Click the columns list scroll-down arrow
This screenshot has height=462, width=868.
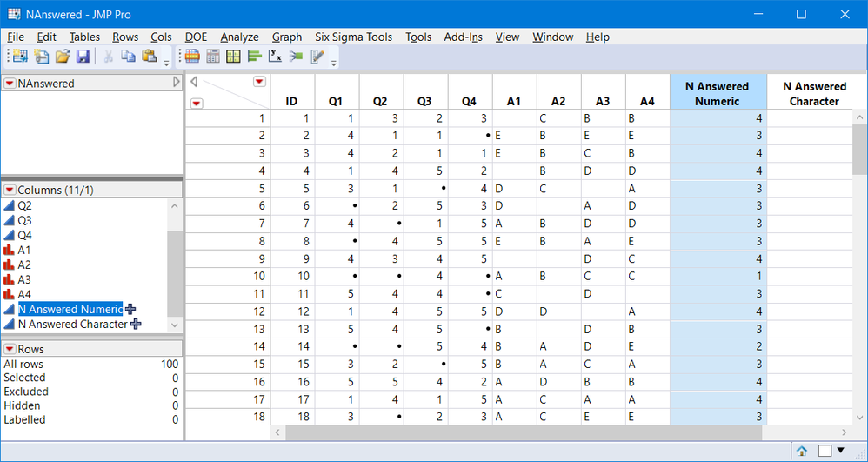pos(174,325)
